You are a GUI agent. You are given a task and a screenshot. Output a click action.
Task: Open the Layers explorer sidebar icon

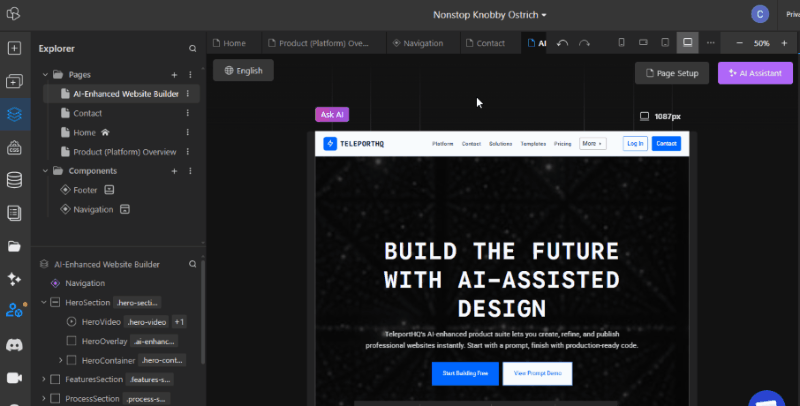tap(14, 114)
